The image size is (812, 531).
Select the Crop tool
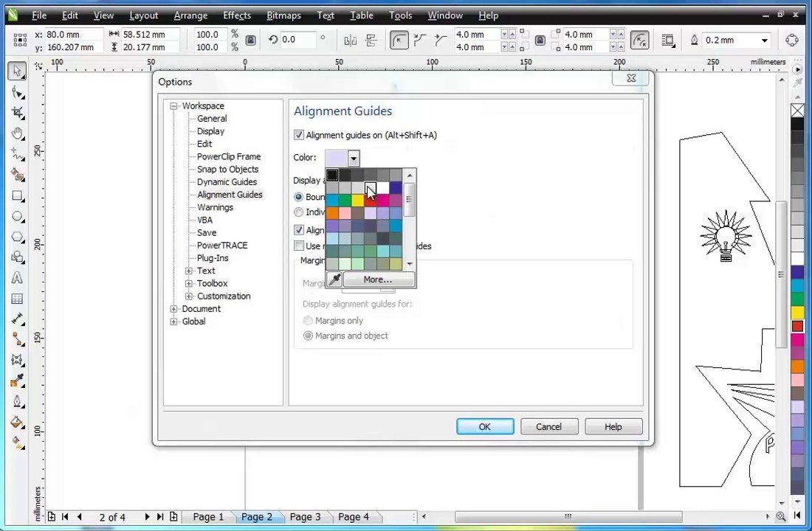(17, 113)
